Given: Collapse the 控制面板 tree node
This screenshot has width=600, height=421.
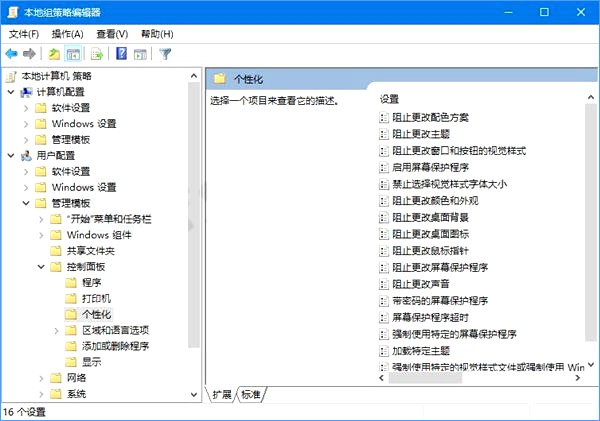Looking at the screenshot, I should tap(41, 267).
